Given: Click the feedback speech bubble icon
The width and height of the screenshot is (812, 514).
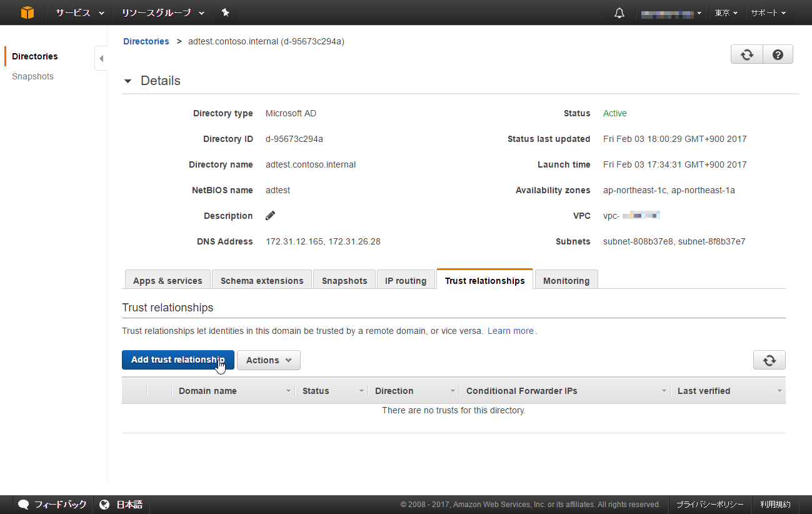Looking at the screenshot, I should 24,505.
